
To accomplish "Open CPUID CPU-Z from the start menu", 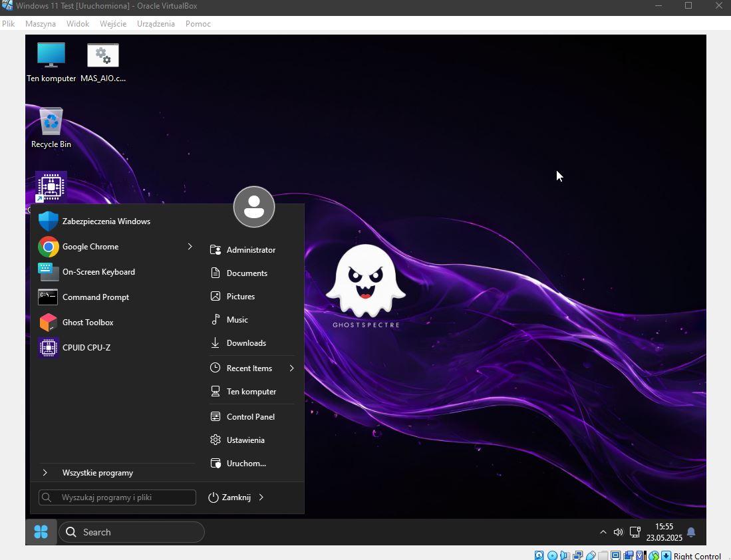I will coord(86,348).
